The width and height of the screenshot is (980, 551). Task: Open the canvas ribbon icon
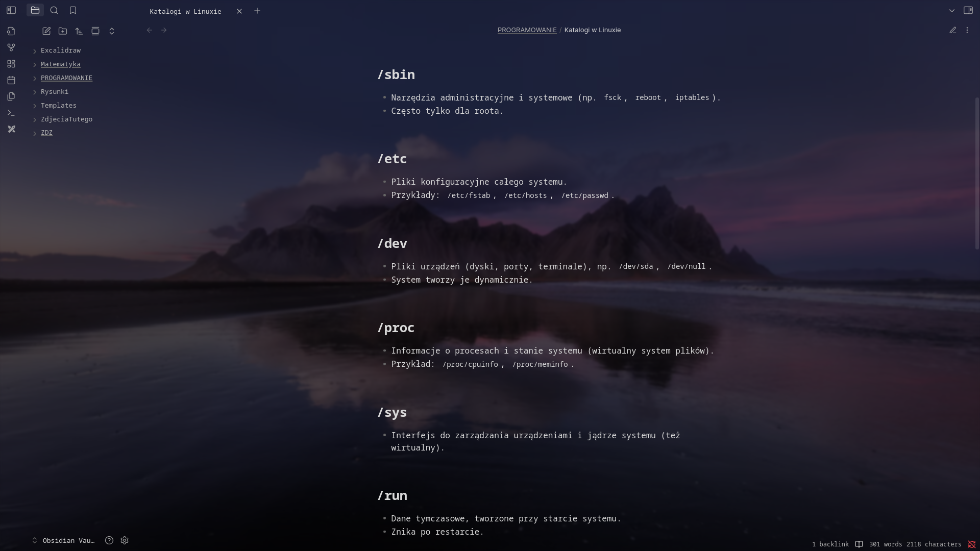(11, 64)
